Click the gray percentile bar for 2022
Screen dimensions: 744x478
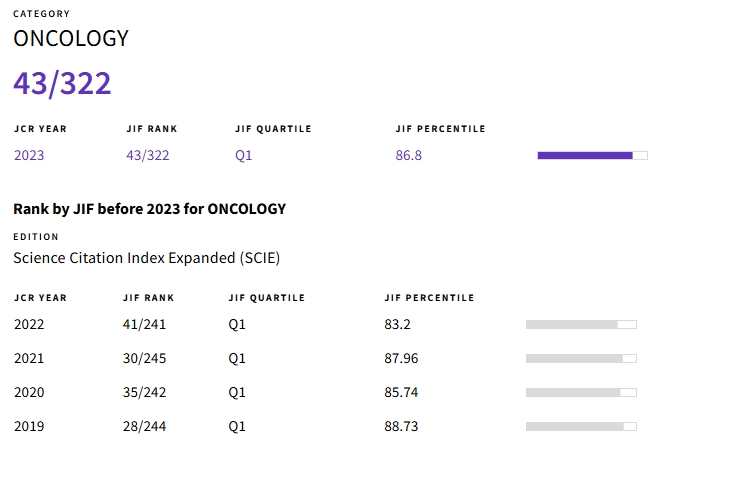[x=581, y=324]
